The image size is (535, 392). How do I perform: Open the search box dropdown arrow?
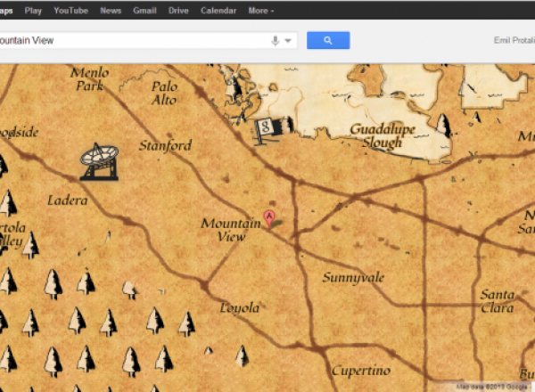(288, 41)
